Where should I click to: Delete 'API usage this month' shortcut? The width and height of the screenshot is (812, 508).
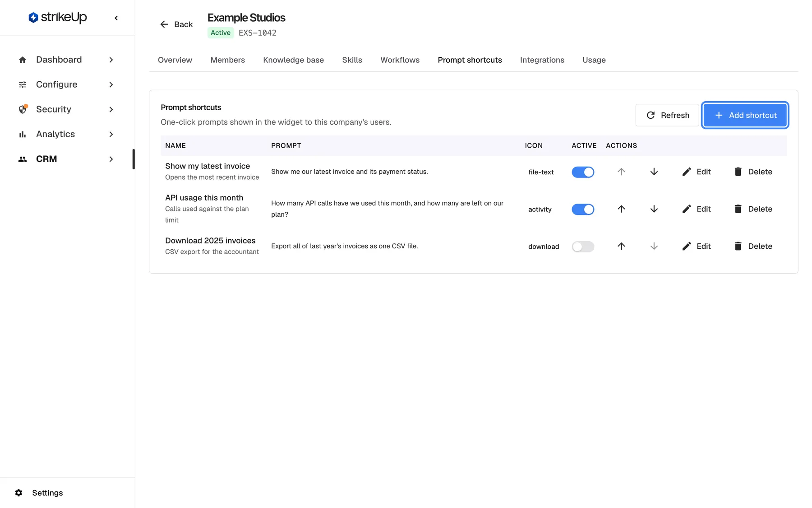[753, 209]
